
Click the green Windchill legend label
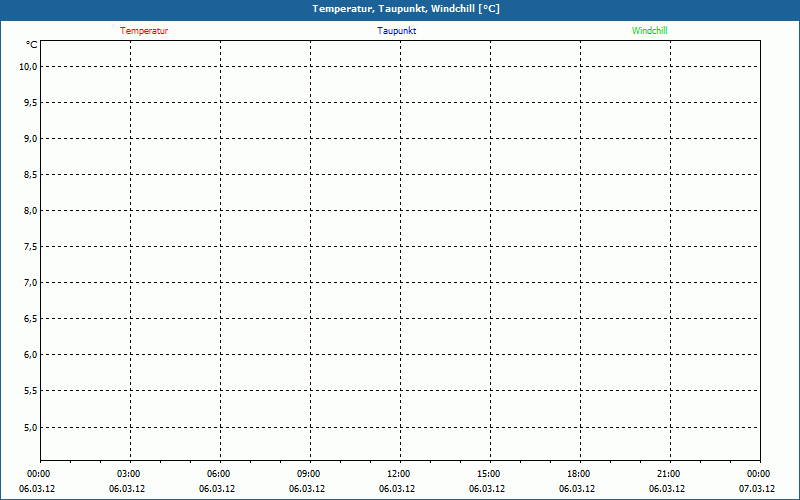649,31
